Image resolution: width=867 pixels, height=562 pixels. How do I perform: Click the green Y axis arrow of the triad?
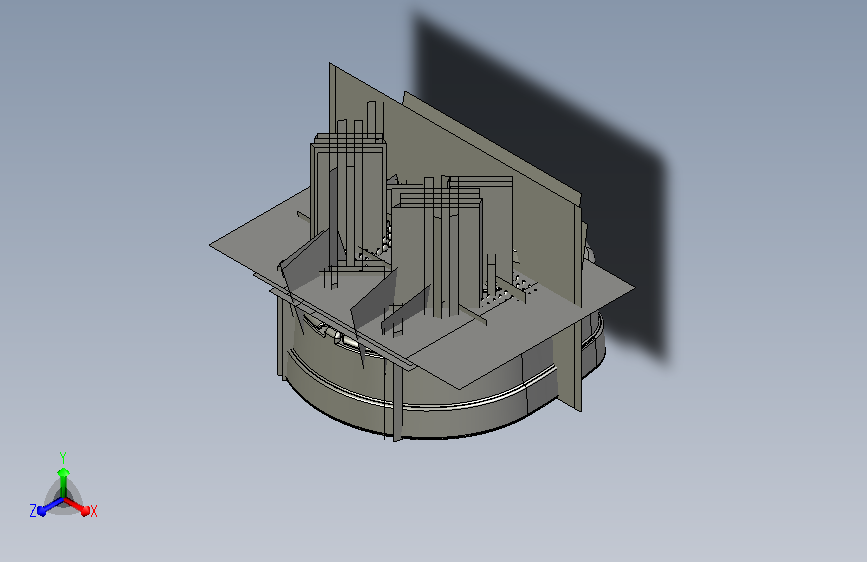(x=63, y=482)
